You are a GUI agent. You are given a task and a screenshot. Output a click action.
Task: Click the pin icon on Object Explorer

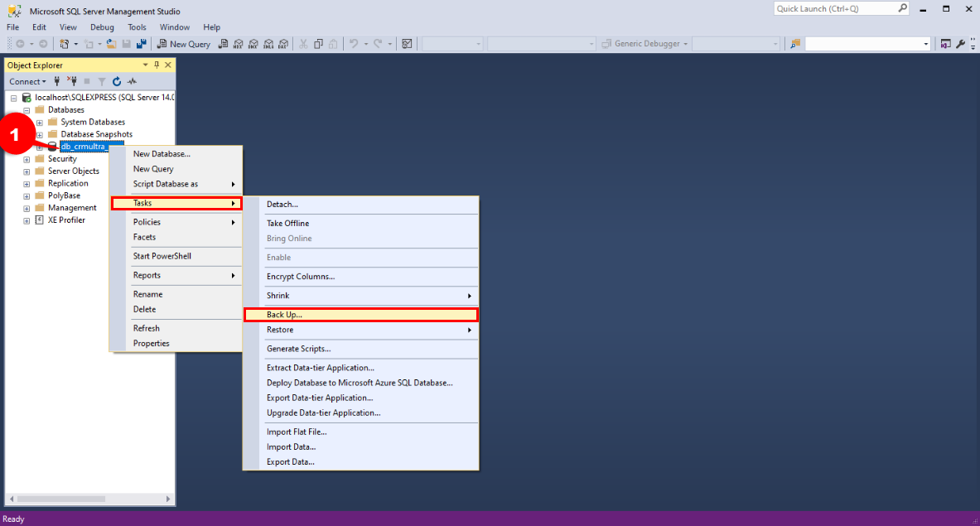(x=157, y=65)
